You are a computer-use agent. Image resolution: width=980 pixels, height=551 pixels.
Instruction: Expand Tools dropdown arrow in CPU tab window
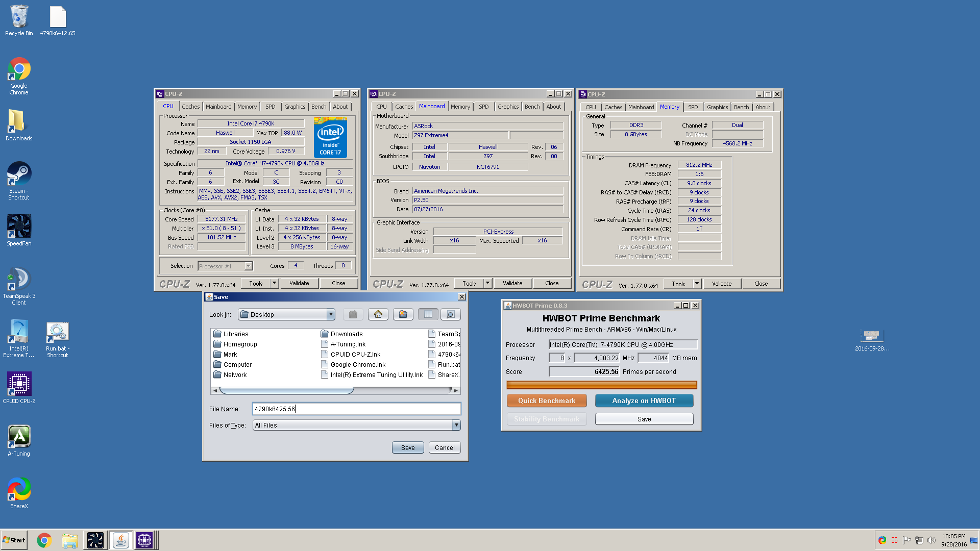[274, 283]
